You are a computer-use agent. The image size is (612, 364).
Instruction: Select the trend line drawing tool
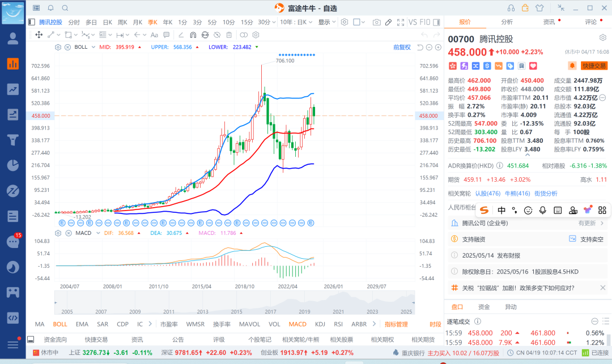click(51, 35)
